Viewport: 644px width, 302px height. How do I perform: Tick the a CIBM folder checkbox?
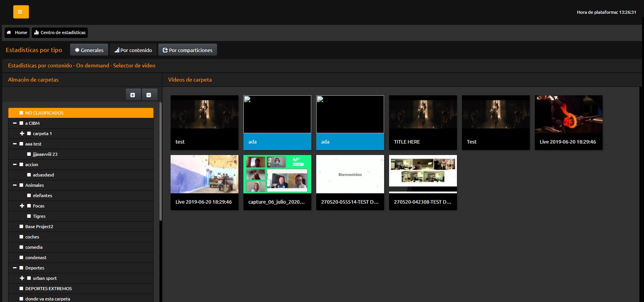click(x=21, y=123)
